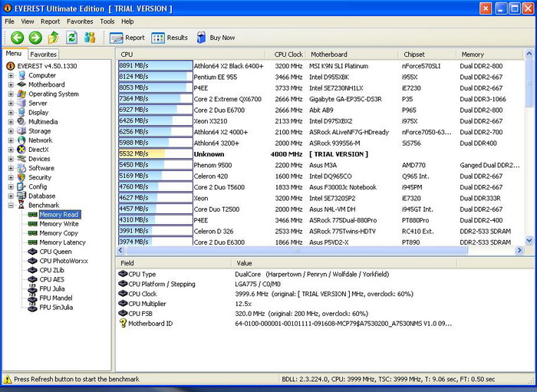Click the horizontal scrollbar right arrow
Image resolution: width=537 pixels, height=392 pixels.
(x=519, y=250)
